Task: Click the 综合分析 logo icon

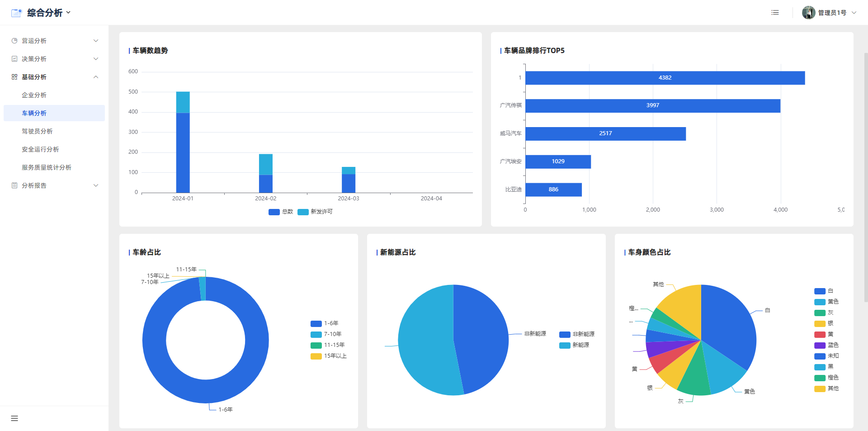Action: click(16, 13)
